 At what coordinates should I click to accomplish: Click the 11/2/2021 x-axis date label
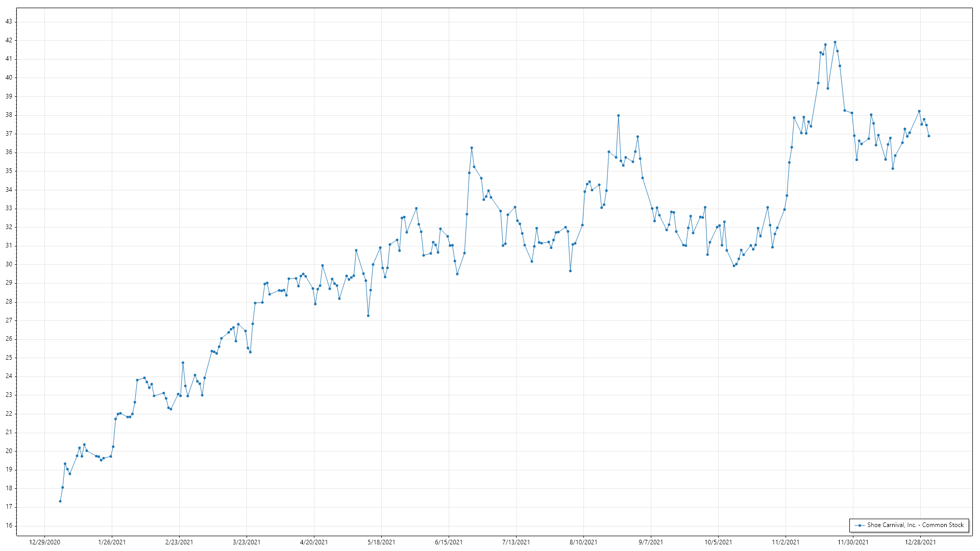pyautogui.click(x=786, y=542)
